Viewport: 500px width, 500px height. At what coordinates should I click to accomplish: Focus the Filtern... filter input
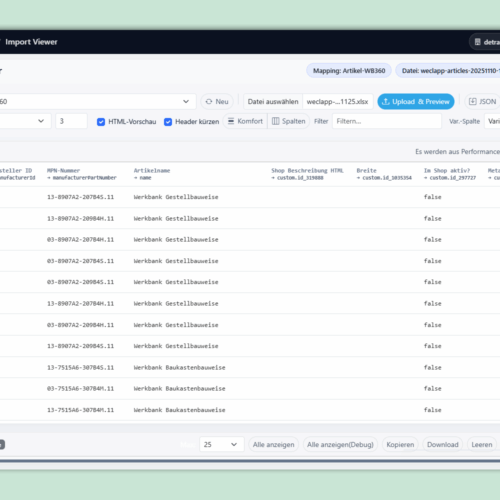click(387, 121)
